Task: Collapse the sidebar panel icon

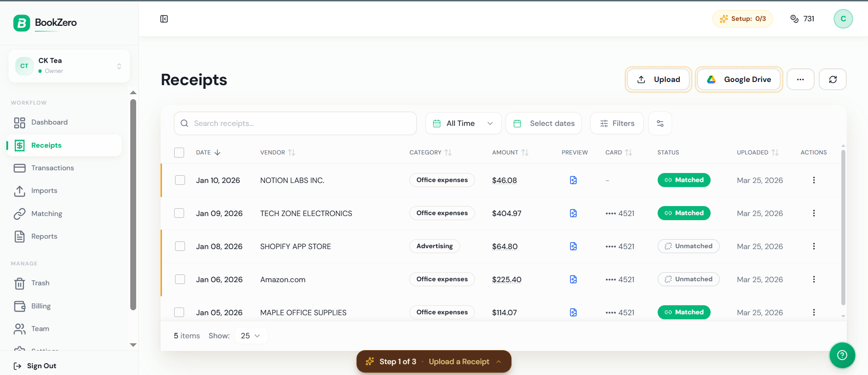Action: pos(164,19)
